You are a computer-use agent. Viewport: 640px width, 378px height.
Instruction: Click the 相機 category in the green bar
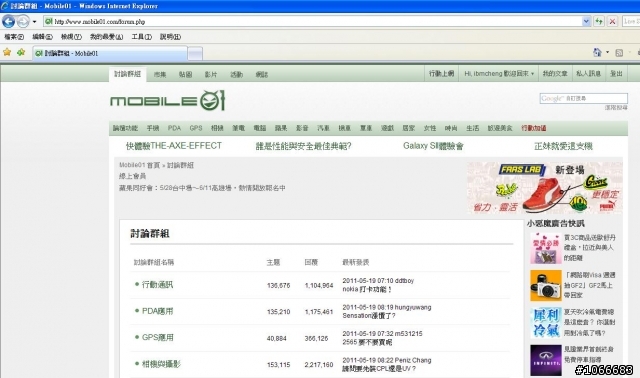point(217,128)
